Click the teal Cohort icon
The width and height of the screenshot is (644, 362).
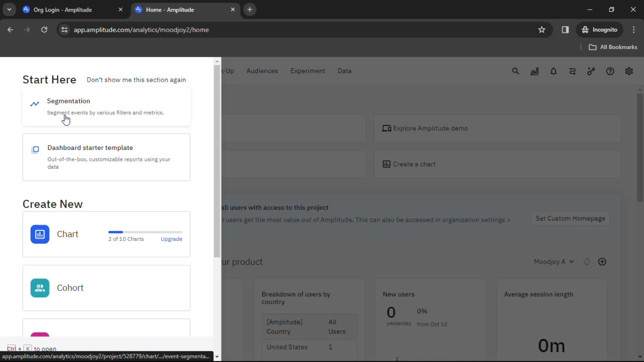(x=40, y=288)
